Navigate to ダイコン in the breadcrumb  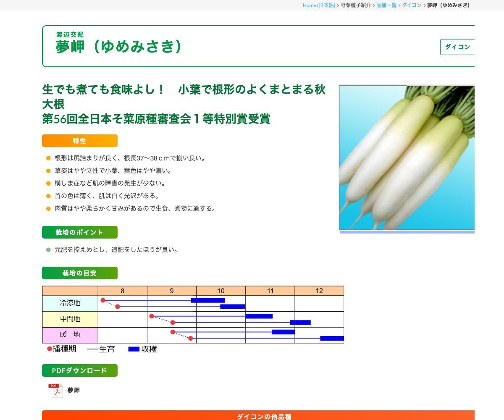[411, 5]
